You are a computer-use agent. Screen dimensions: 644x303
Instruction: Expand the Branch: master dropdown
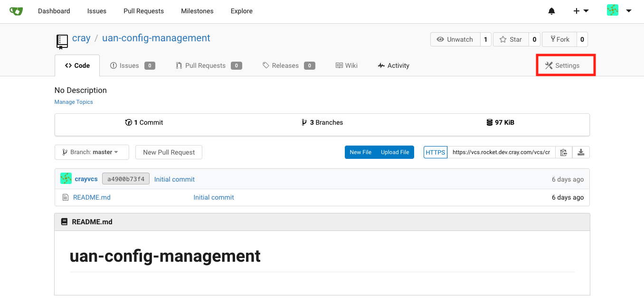tap(92, 152)
